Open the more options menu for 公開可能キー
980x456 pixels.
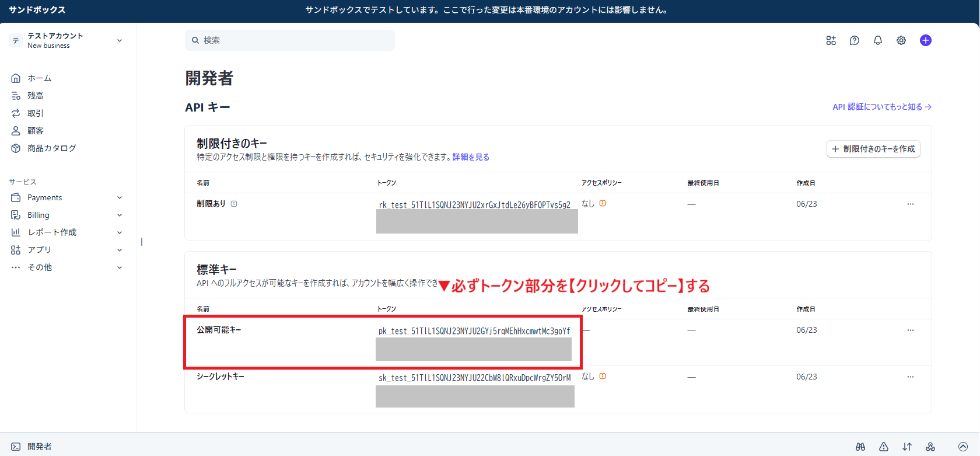(x=911, y=330)
